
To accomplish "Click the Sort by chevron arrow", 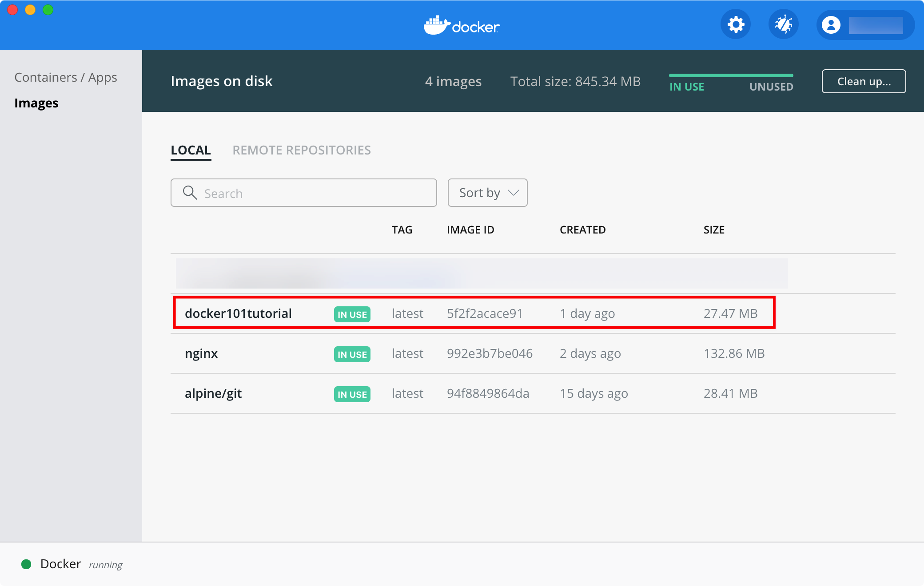I will coord(514,193).
